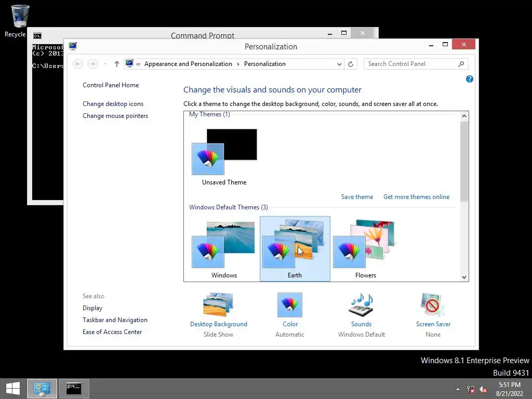Close the Personalization window
The height and width of the screenshot is (399, 532).
(464, 45)
